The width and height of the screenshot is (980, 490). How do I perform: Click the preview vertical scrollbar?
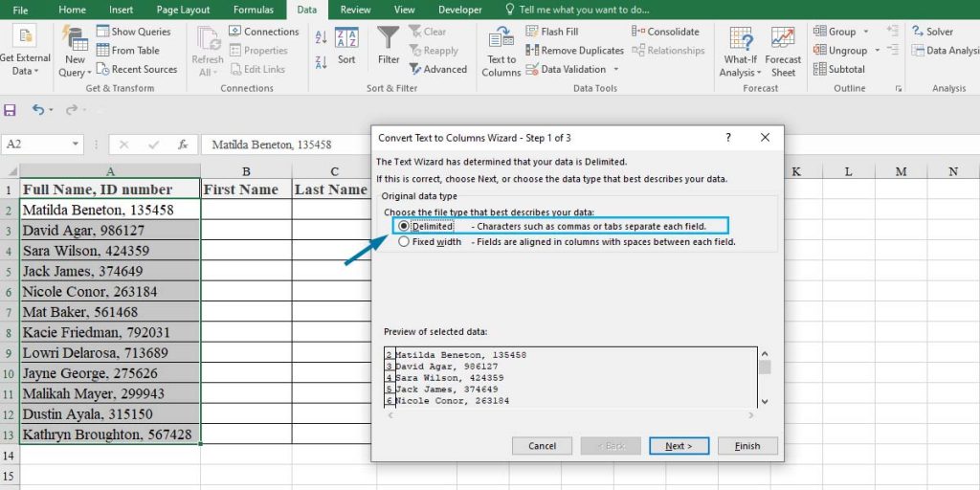765,377
